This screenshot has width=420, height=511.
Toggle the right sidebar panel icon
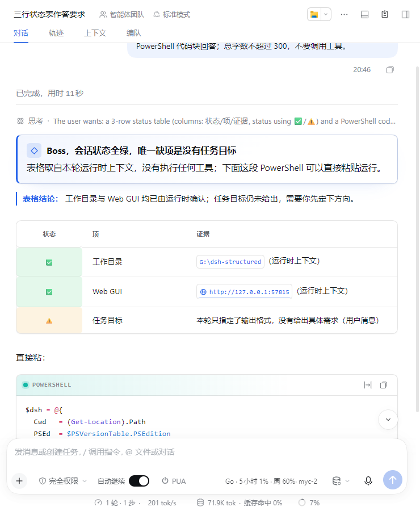click(405, 14)
